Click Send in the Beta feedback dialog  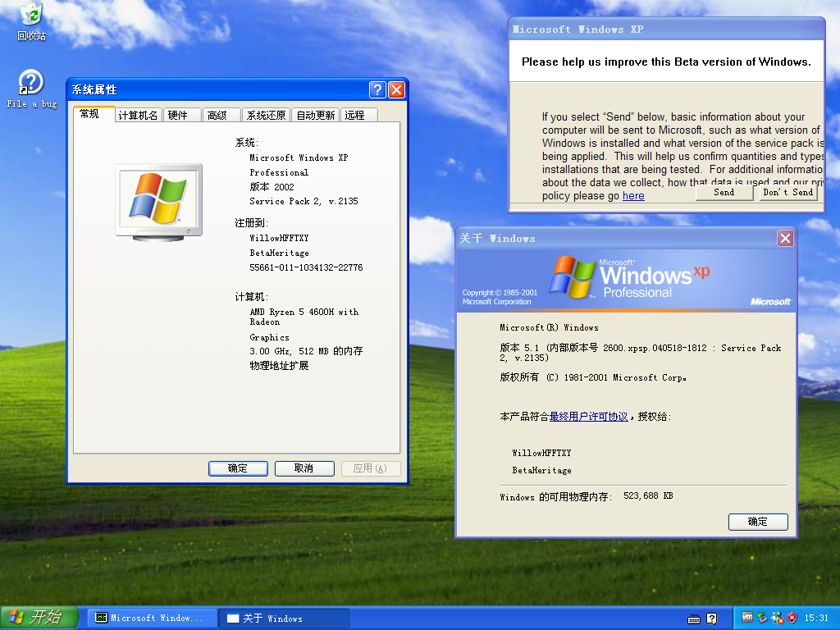pos(724,192)
